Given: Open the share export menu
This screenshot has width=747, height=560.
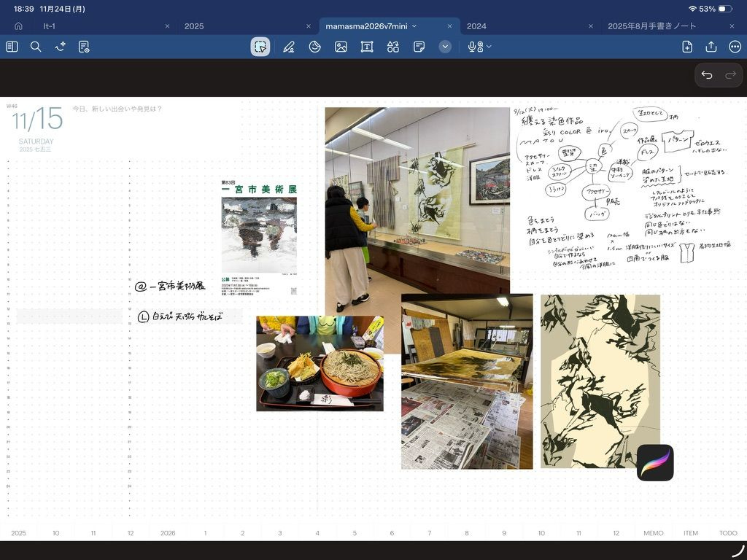Looking at the screenshot, I should pos(711,47).
